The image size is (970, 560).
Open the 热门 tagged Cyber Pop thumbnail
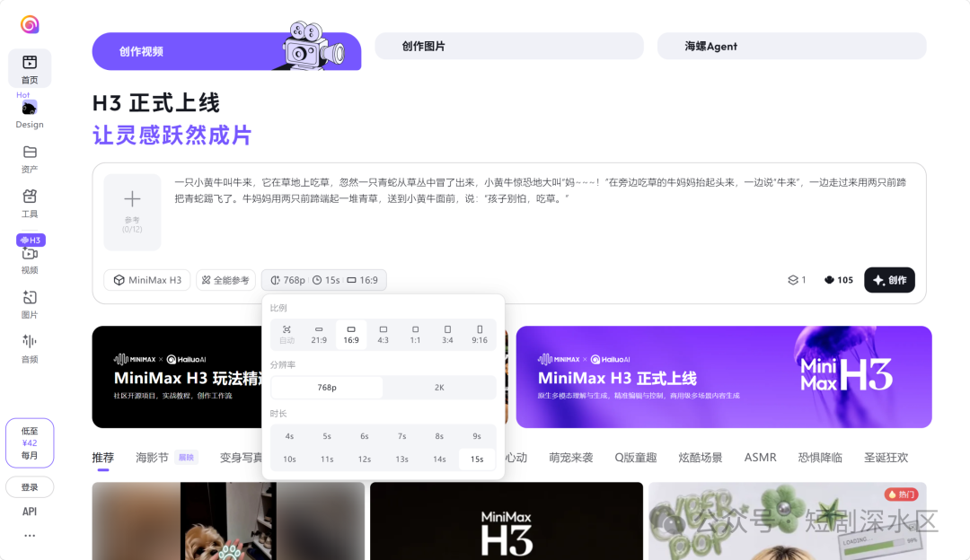pyautogui.click(x=788, y=521)
